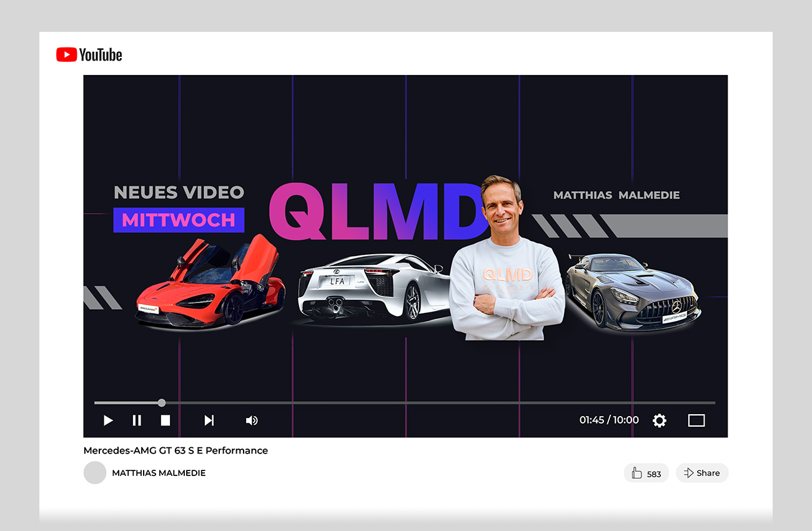Click the MITTWOCH purple banner

point(179,220)
